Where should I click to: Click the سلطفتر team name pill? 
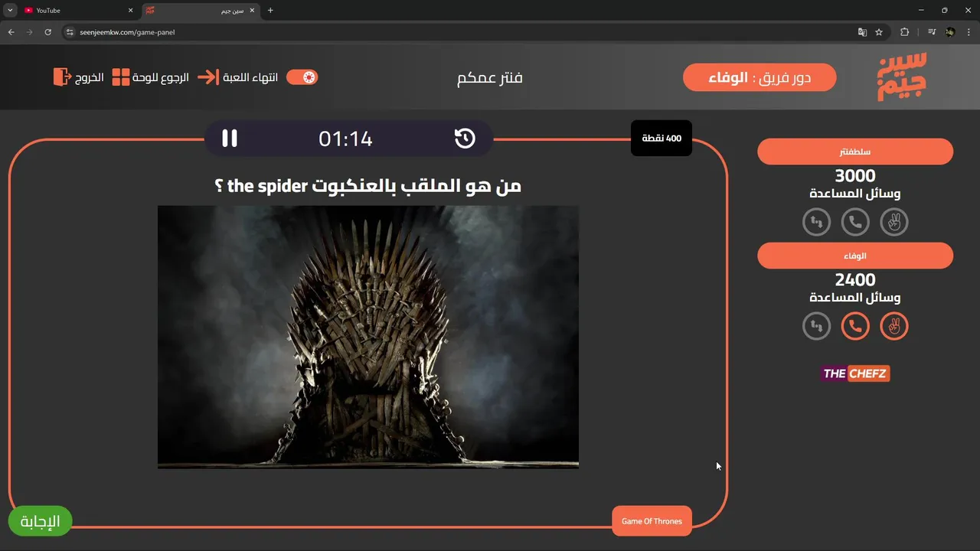click(855, 152)
